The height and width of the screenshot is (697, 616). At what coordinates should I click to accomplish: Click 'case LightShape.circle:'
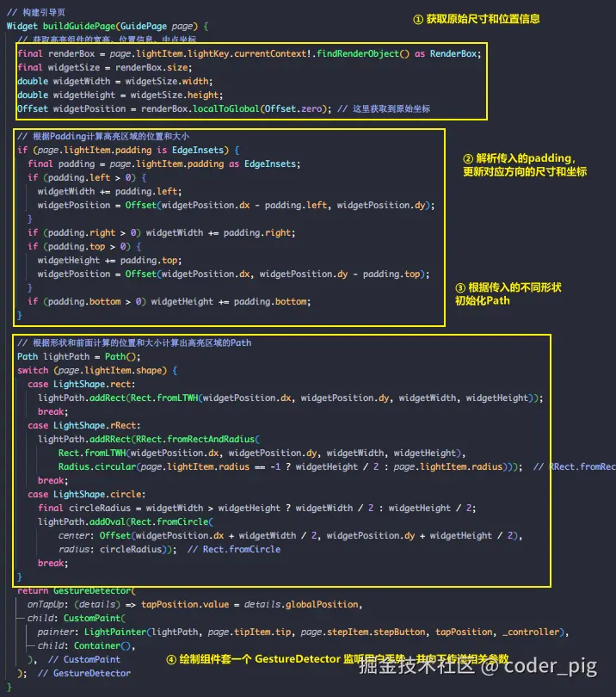coord(87,495)
